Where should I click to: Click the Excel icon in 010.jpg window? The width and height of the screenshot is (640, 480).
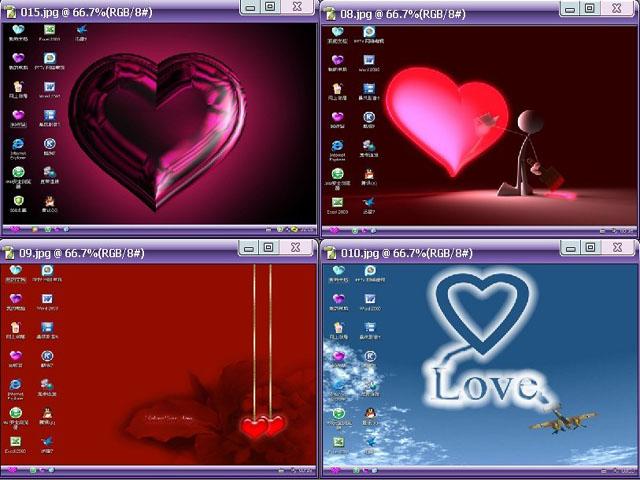point(338,442)
